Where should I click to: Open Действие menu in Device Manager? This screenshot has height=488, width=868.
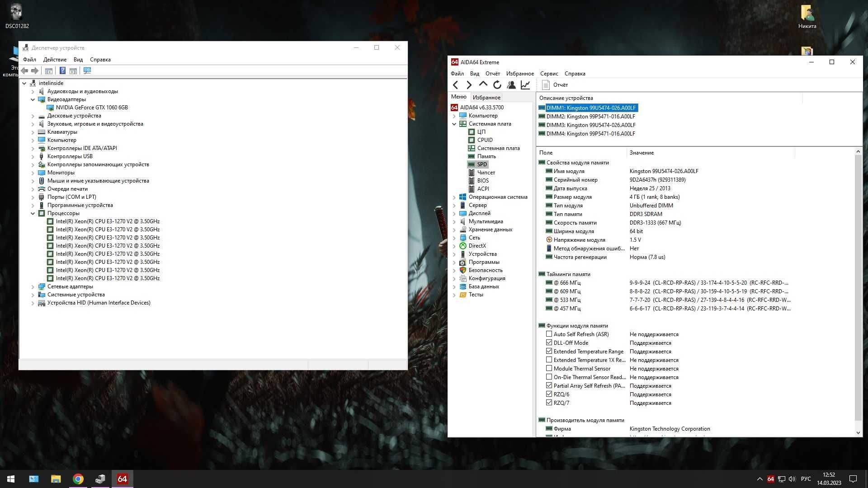[x=55, y=60]
